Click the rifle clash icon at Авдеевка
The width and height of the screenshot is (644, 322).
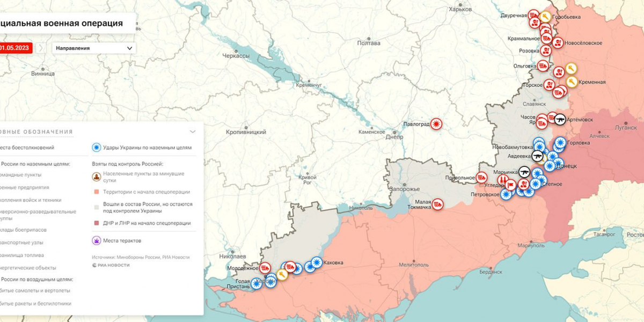[x=537, y=156]
